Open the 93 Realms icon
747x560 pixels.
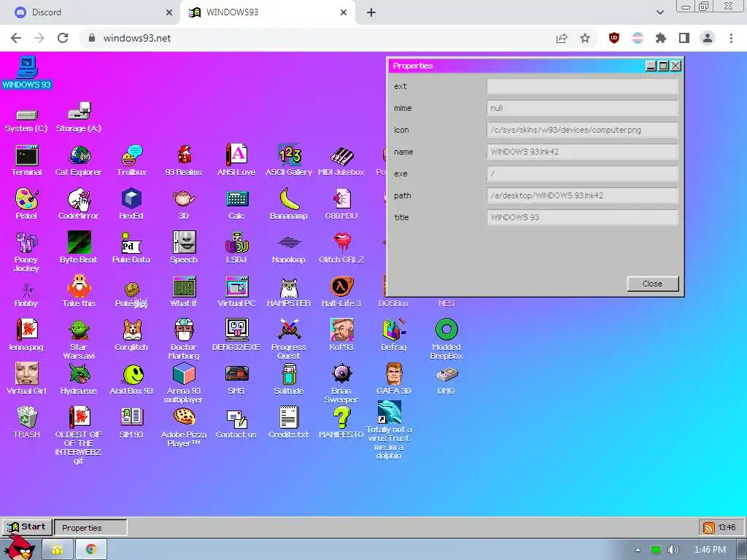click(184, 160)
